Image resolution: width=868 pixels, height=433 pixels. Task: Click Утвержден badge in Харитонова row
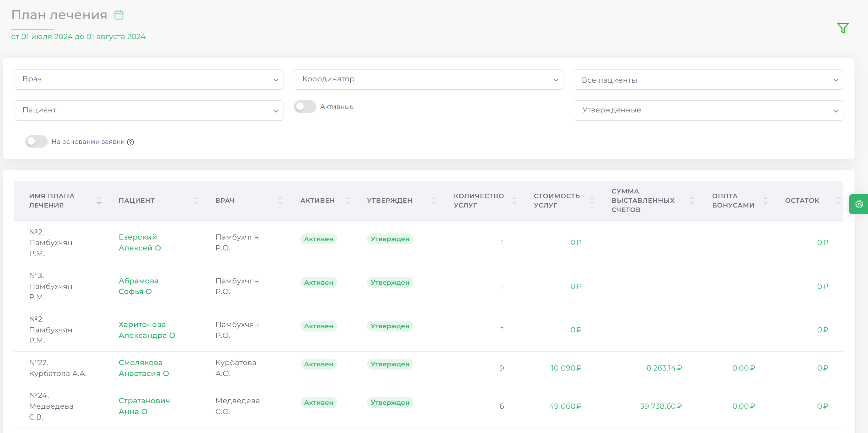pos(390,326)
